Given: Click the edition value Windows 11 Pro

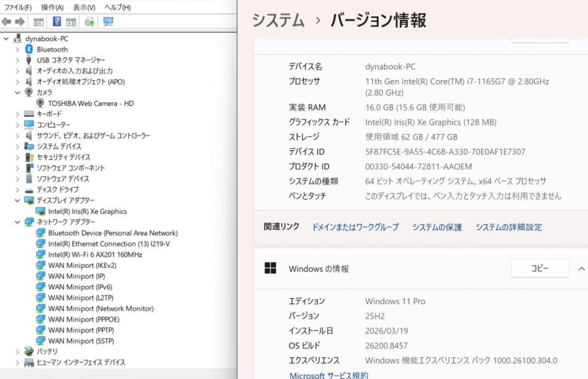Looking at the screenshot, I should coord(395,301).
